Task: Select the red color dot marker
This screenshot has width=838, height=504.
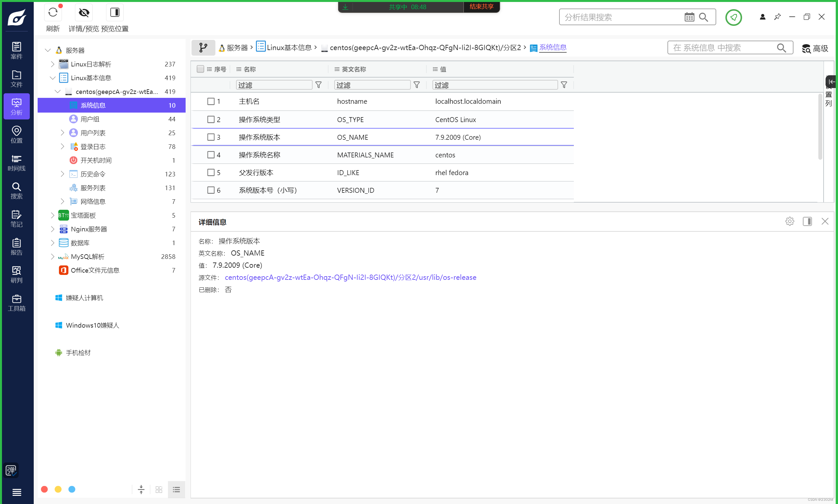Action: 44,489
